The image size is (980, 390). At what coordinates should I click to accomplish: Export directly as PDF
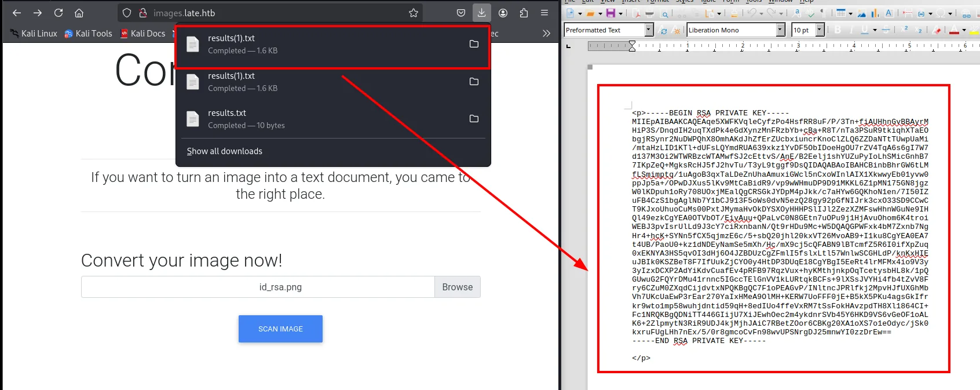(636, 14)
